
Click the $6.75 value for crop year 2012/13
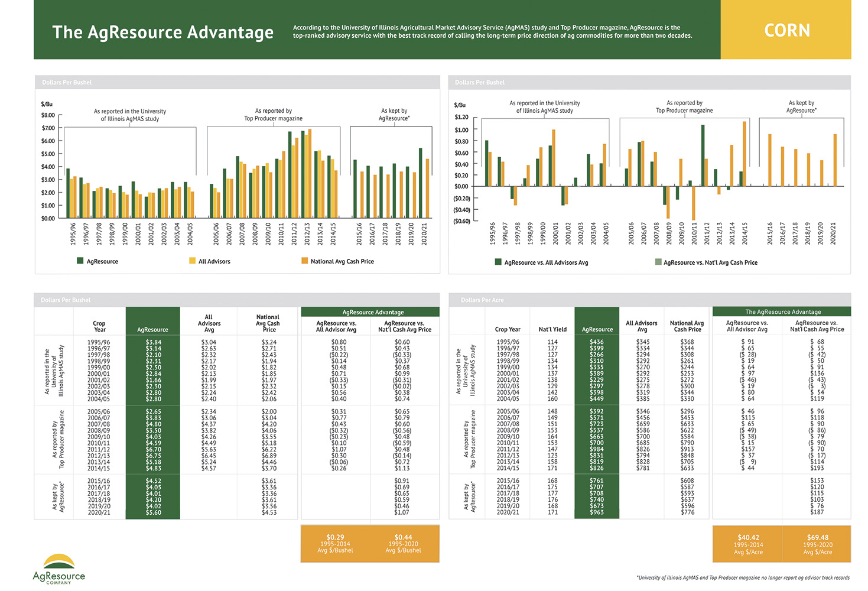click(153, 456)
